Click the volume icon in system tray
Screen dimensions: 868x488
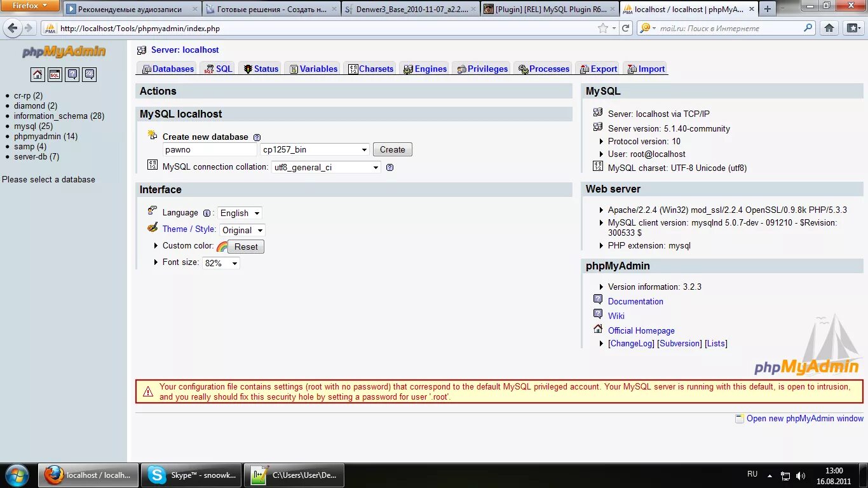(x=801, y=476)
